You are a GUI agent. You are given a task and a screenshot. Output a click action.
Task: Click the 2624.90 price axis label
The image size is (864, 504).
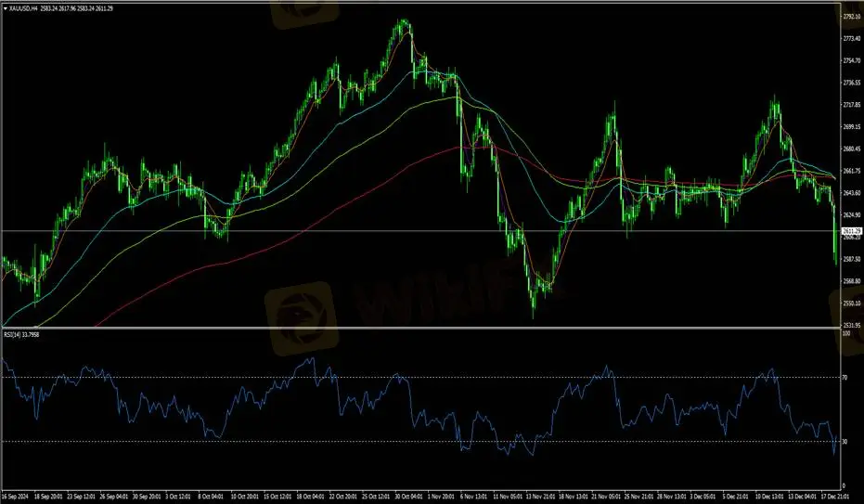click(x=852, y=214)
